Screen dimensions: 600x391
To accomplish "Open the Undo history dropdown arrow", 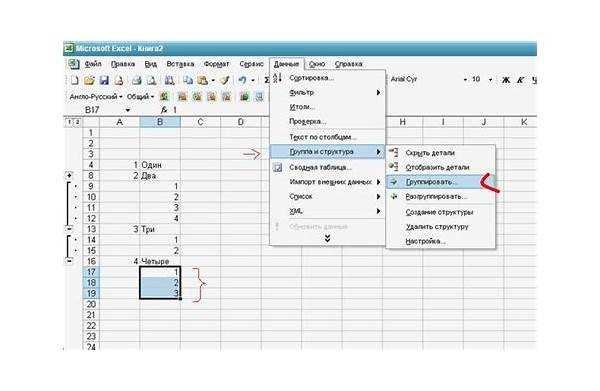I will [x=253, y=80].
